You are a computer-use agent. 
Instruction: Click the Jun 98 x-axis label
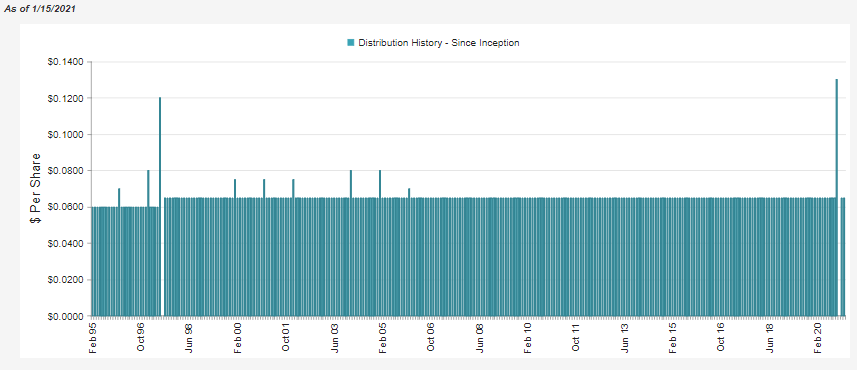(x=189, y=338)
